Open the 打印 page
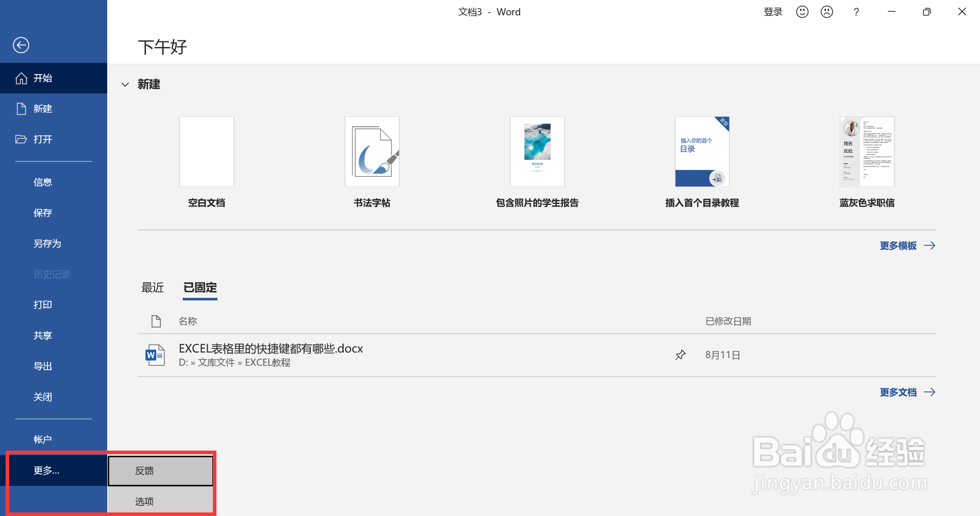The width and height of the screenshot is (980, 516). 54,305
